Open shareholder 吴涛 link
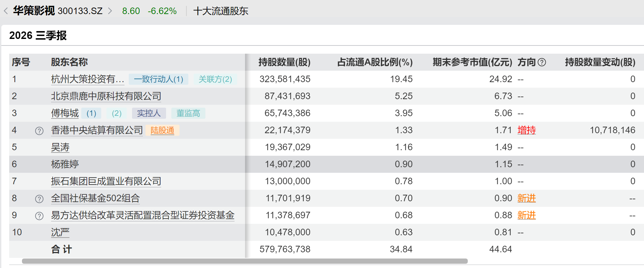The image size is (644, 268). pyautogui.click(x=60, y=147)
